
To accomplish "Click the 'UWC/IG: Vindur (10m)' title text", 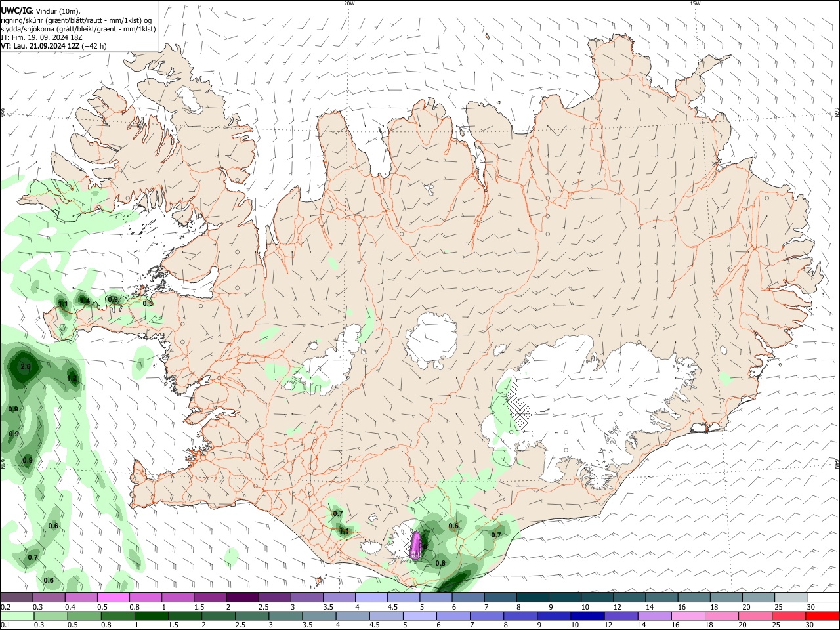I will (x=40, y=11).
